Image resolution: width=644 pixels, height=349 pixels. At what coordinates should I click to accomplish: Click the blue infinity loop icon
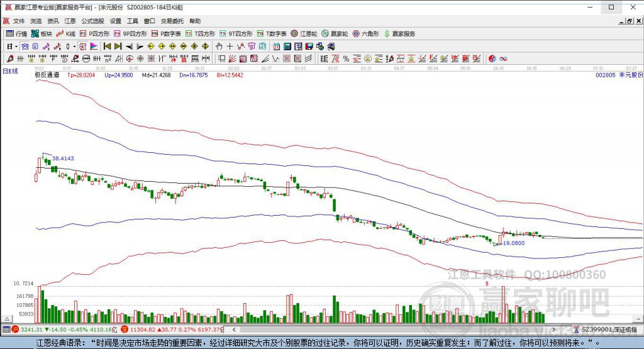[x=503, y=58]
